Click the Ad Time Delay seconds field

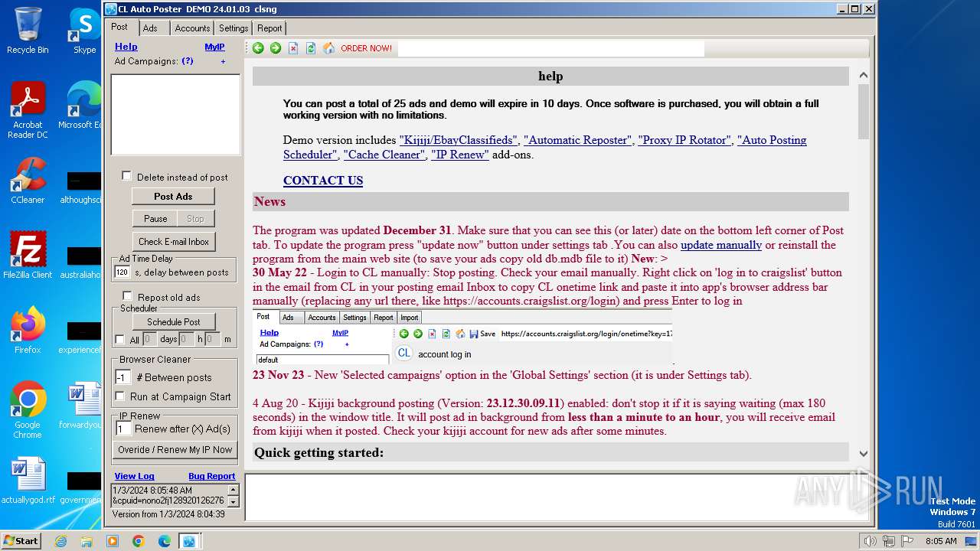tap(122, 272)
